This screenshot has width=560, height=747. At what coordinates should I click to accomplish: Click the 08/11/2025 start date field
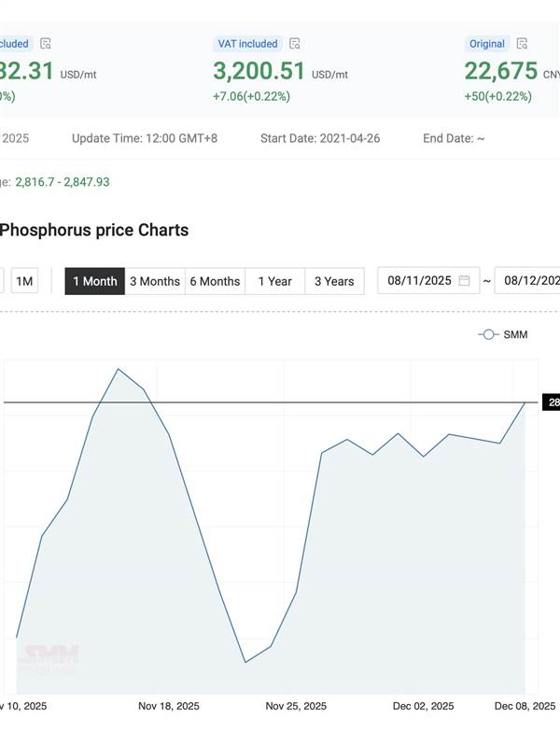[x=420, y=281]
